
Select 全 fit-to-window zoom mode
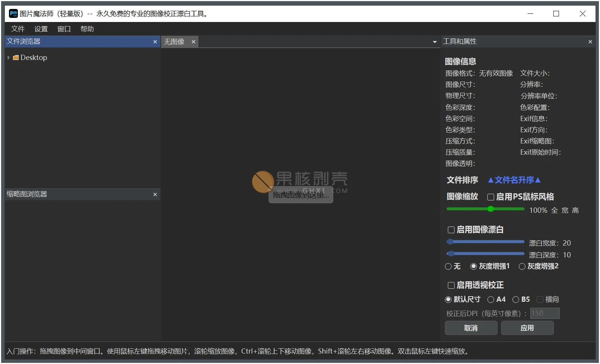coord(555,210)
